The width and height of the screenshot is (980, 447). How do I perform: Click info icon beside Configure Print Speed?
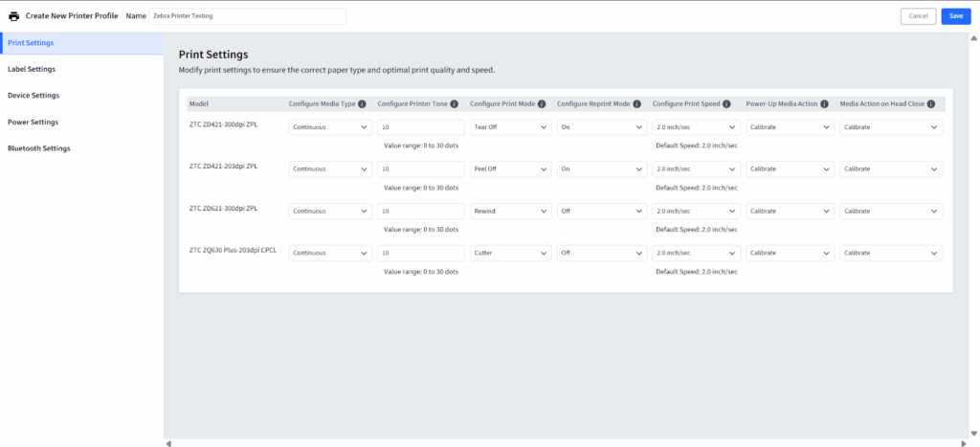tap(728, 103)
